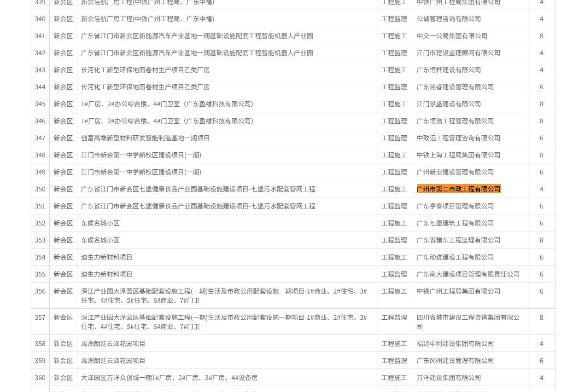Select 广东盈雄科技 project in row 345

tap(168, 104)
